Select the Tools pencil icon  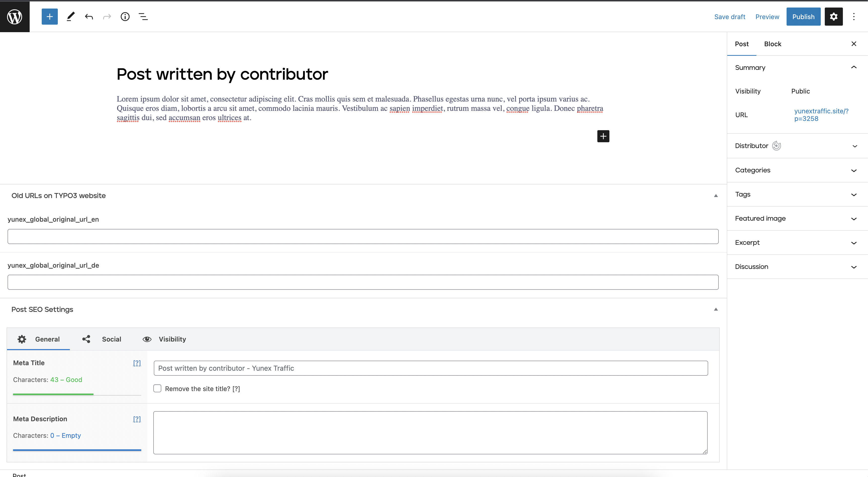(x=70, y=17)
